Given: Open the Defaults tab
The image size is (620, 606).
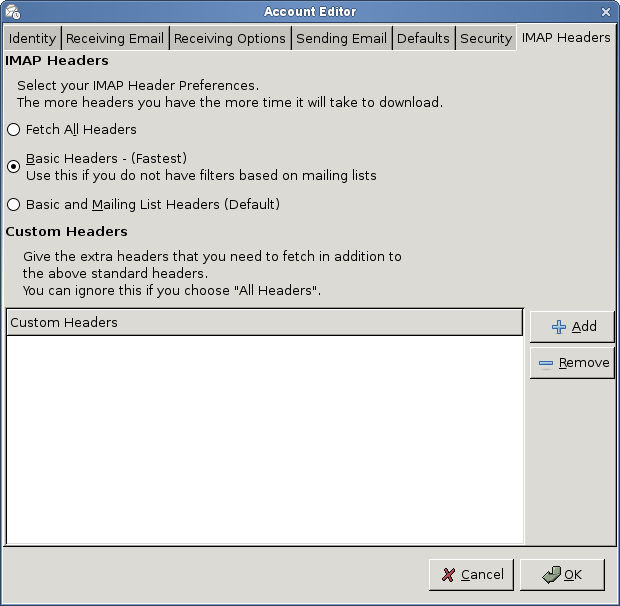Looking at the screenshot, I should [x=423, y=38].
